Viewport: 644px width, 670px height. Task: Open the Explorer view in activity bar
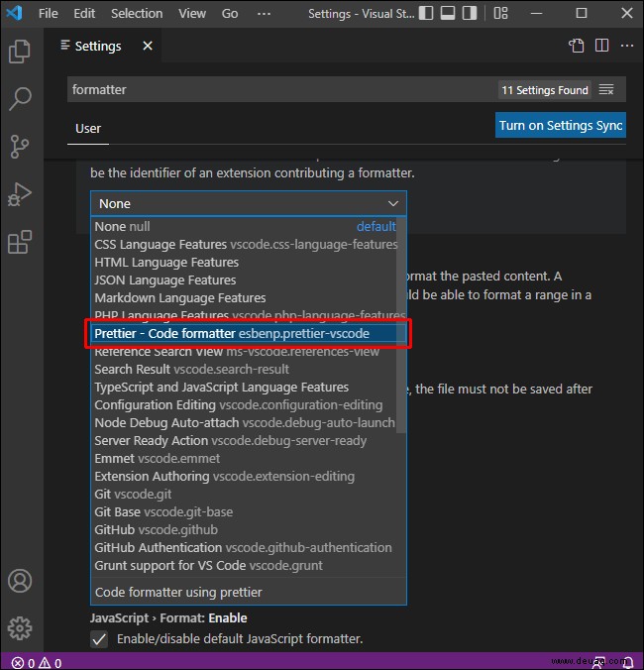pos(20,52)
